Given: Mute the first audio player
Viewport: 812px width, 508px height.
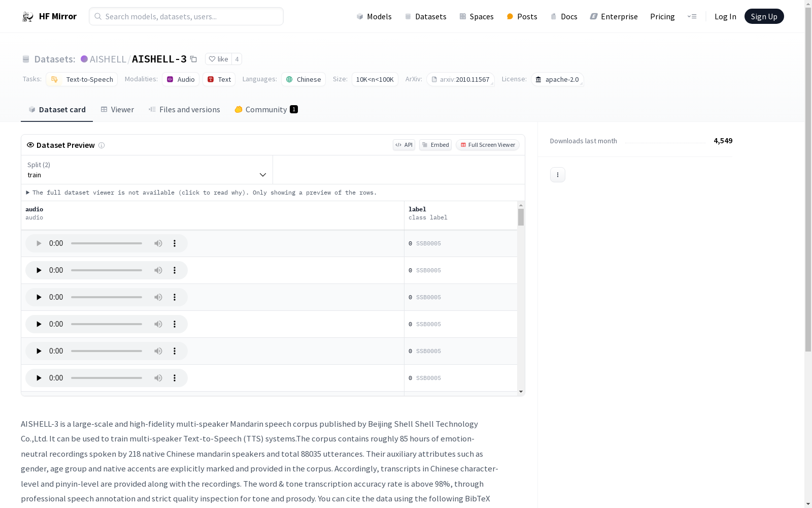Looking at the screenshot, I should [158, 243].
